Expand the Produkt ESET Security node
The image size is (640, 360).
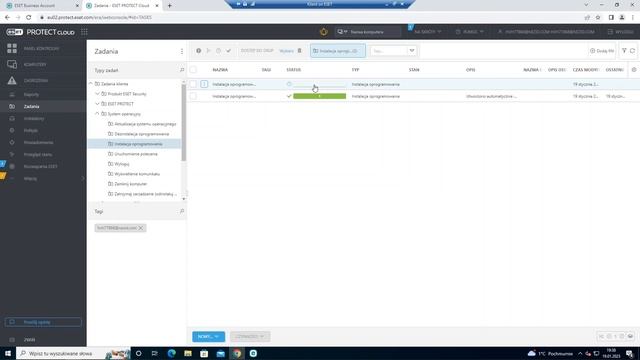click(98, 94)
